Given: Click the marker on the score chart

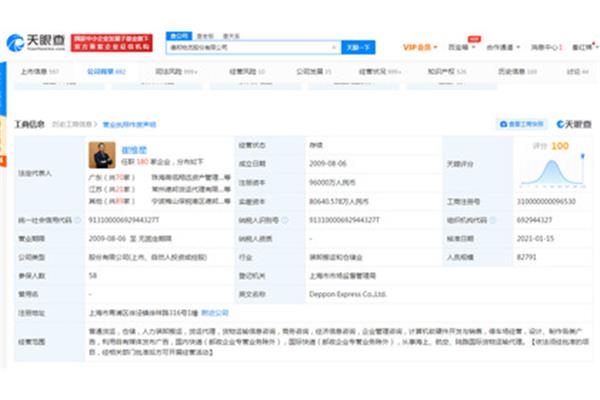Looking at the screenshot, I should click(583, 156).
